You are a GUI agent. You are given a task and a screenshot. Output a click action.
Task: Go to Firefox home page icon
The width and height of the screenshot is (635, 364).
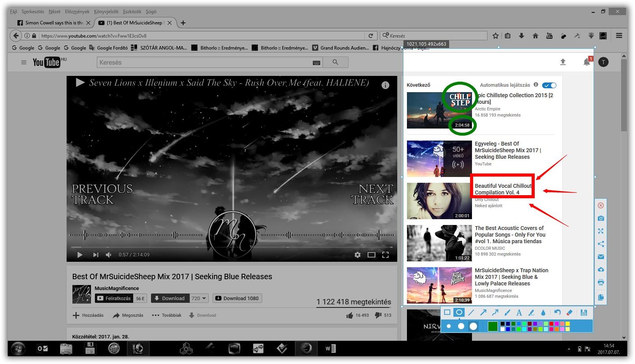pos(535,36)
